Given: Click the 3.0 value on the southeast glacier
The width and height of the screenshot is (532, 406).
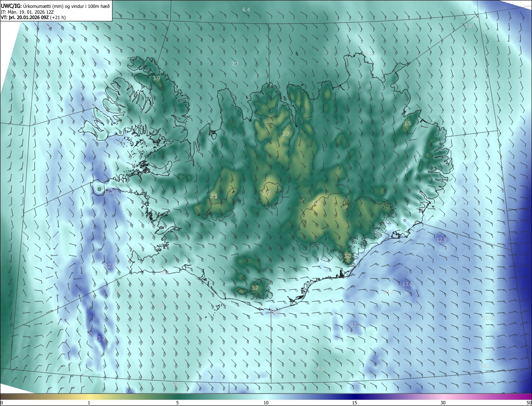Looking at the screenshot, I should coord(347,256).
